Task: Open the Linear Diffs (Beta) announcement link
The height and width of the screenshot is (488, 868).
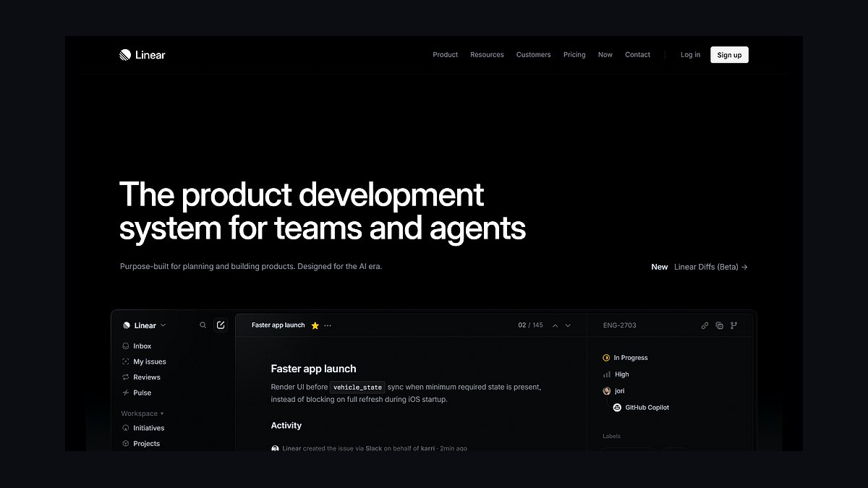Action: (x=710, y=267)
